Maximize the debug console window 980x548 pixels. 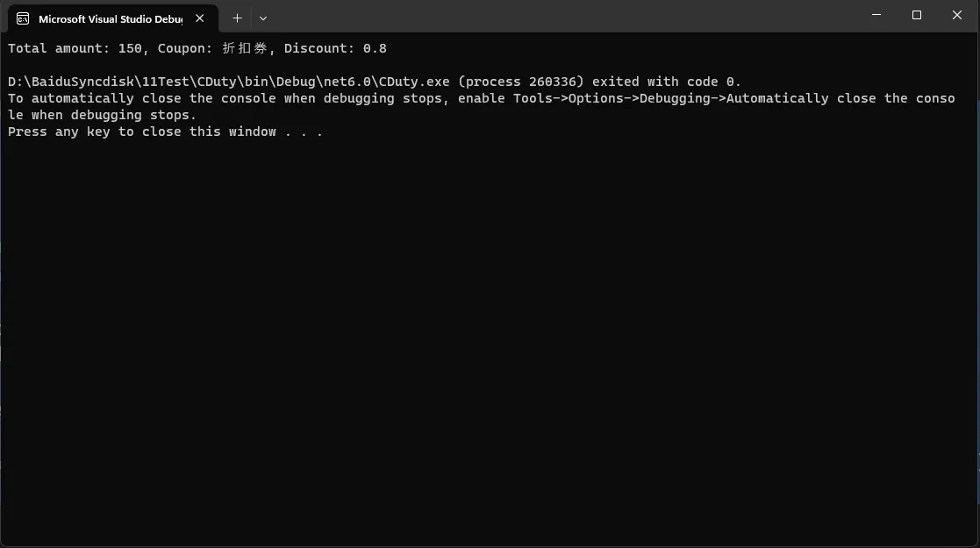click(916, 15)
